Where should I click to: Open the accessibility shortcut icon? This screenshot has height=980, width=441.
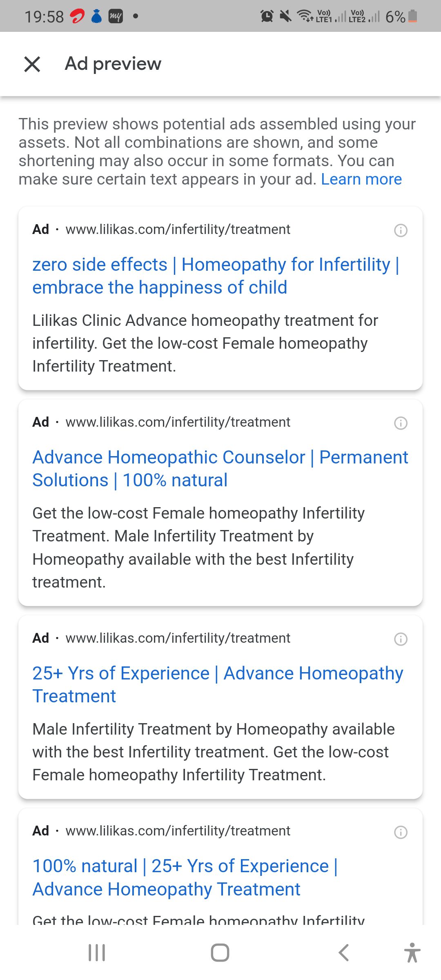click(x=412, y=953)
